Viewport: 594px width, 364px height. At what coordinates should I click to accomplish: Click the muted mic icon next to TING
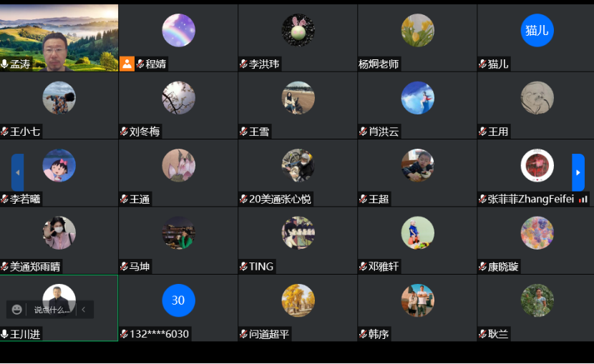tap(243, 266)
